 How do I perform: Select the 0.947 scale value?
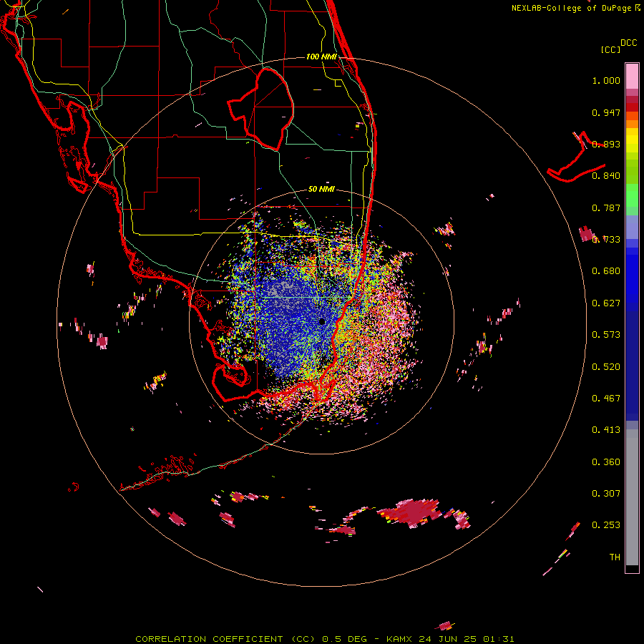[606, 112]
